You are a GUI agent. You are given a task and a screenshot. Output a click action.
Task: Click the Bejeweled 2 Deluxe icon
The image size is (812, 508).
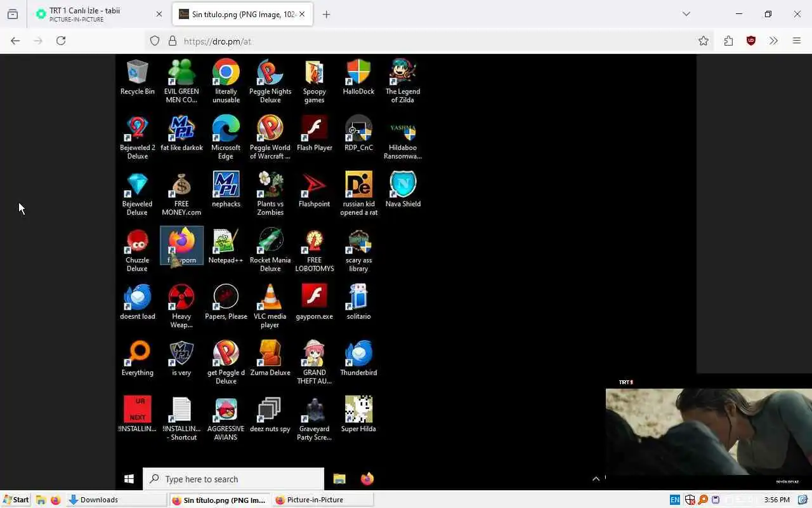pyautogui.click(x=137, y=138)
